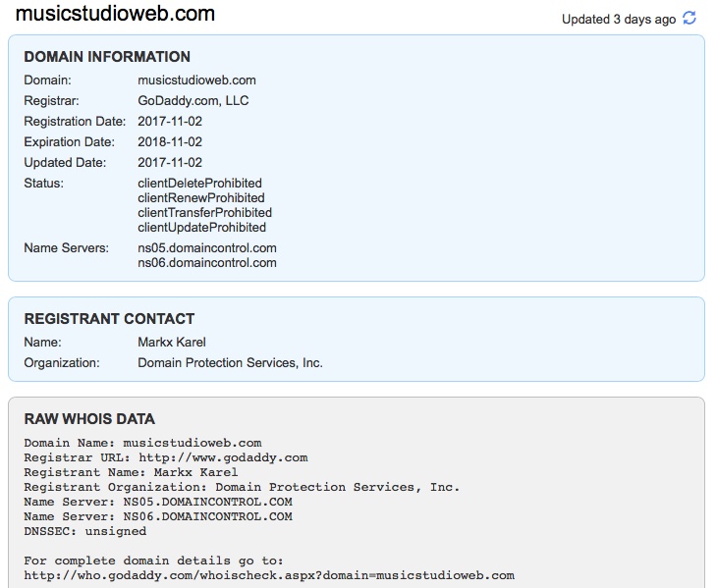Click the 'Status:' field label
Viewport: 717px width, 588px height.
[x=43, y=183]
